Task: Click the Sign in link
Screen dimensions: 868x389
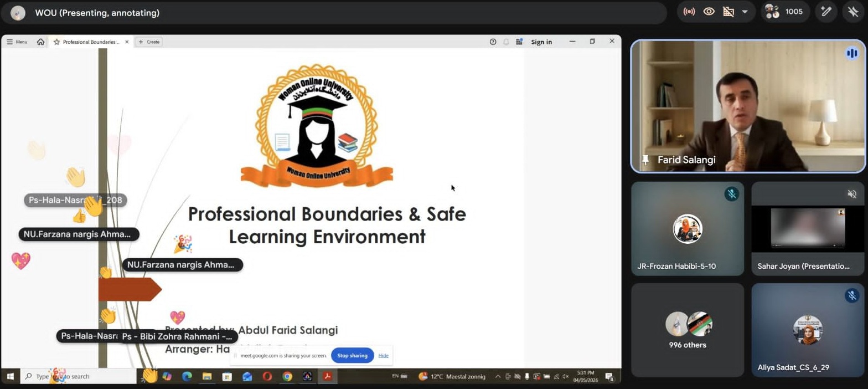Action: [x=541, y=42]
